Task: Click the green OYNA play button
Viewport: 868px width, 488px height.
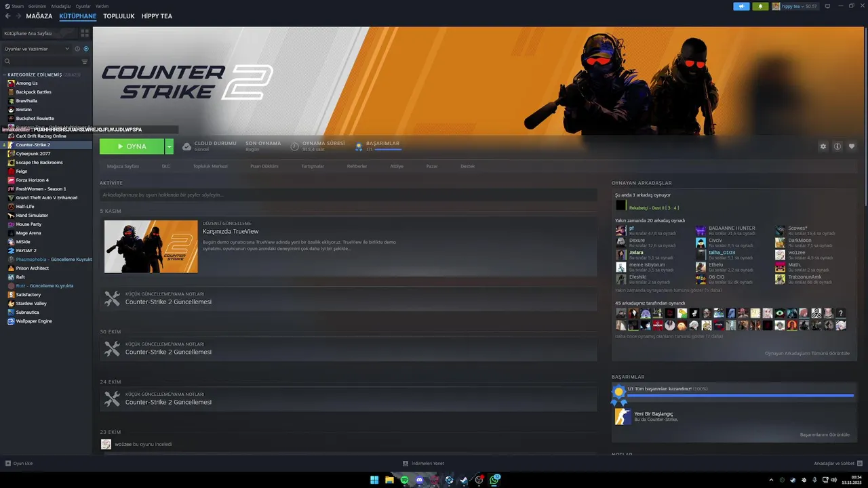Action: click(x=132, y=146)
